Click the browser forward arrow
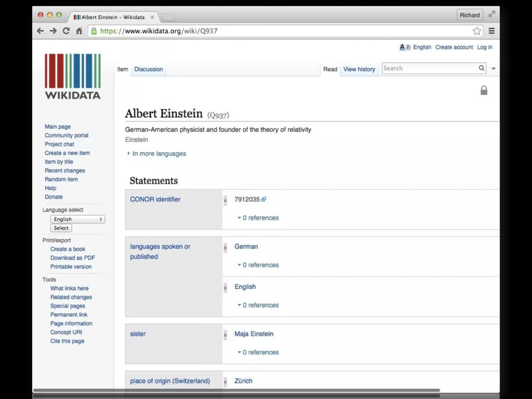The height and width of the screenshot is (399, 532). coord(53,31)
